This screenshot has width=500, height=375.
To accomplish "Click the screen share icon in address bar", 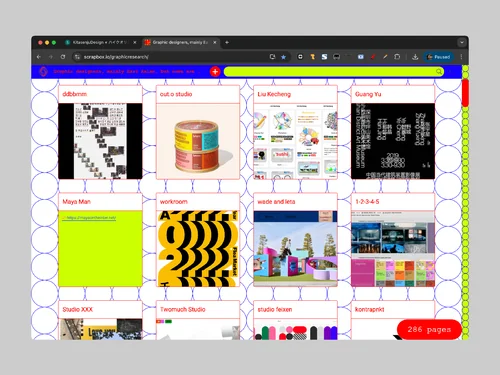I will pos(272,57).
